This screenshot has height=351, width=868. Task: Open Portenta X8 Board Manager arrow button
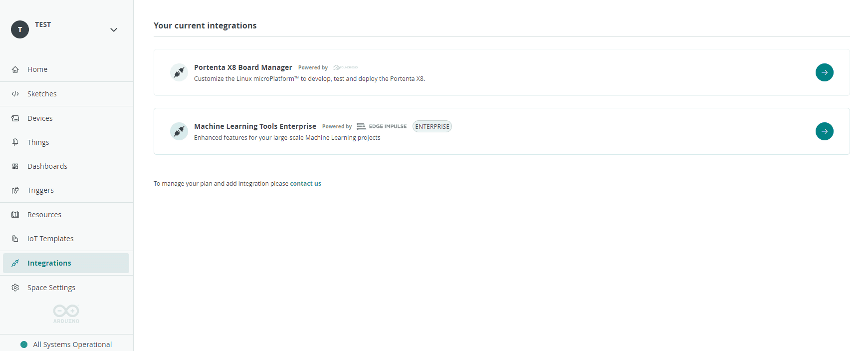coord(824,72)
